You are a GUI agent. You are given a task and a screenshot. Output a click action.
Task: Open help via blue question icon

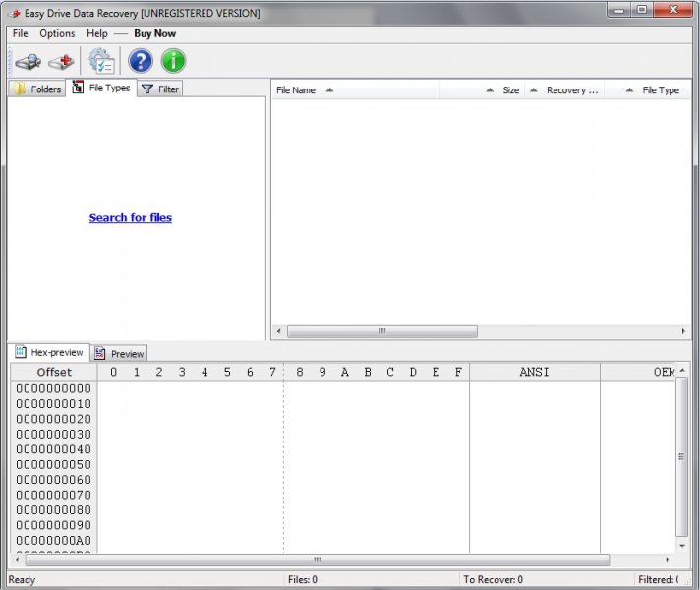141,61
